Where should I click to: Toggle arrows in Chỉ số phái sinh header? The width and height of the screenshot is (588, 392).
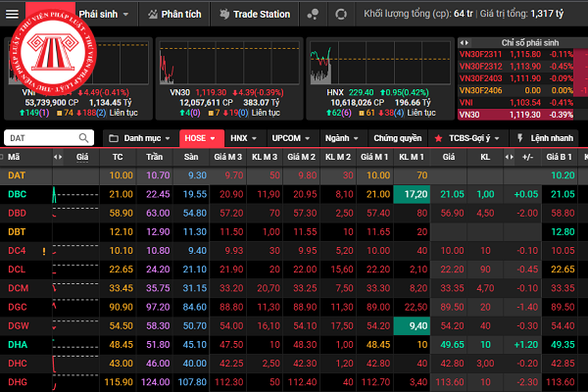(465, 43)
